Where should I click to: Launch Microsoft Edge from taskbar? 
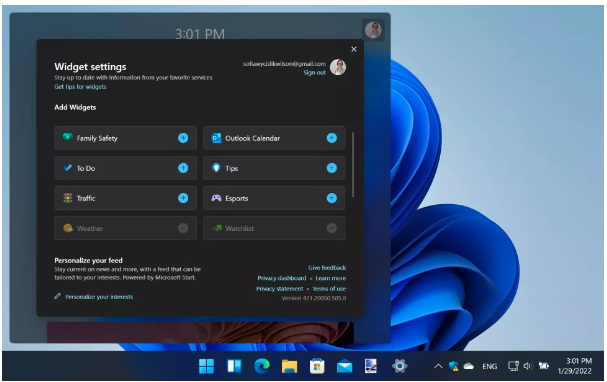262,366
